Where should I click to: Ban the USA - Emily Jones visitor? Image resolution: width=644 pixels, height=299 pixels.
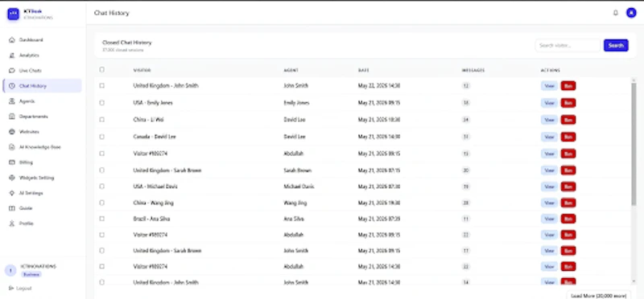(x=568, y=103)
